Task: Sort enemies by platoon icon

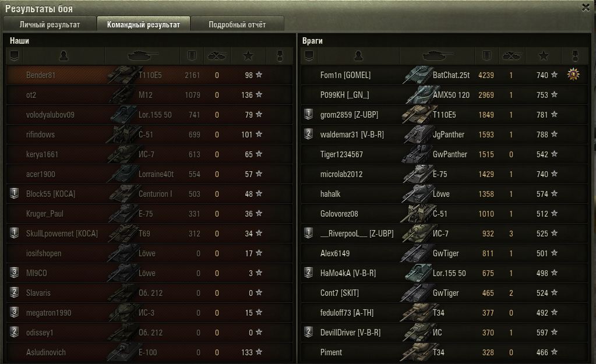Action: tap(309, 56)
